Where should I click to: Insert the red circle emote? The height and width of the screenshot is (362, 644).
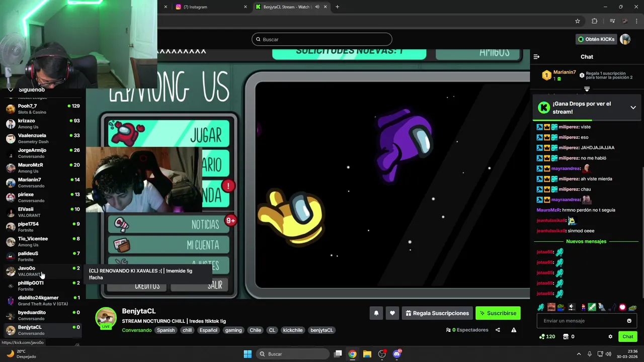pos(622,307)
